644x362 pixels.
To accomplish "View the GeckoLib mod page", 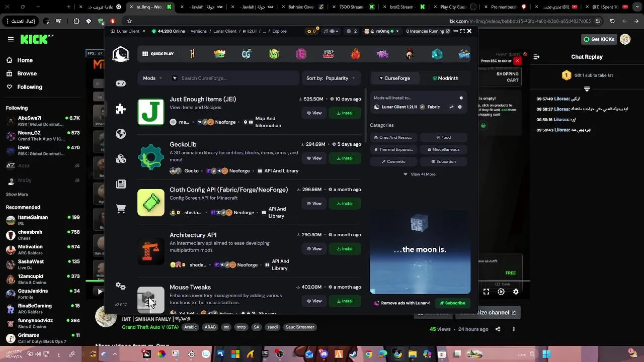I will click(314, 158).
